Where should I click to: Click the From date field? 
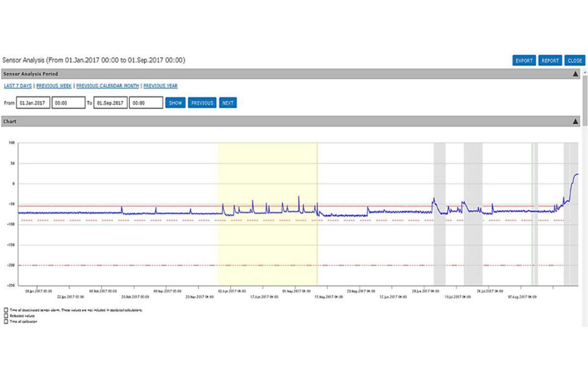pos(33,103)
